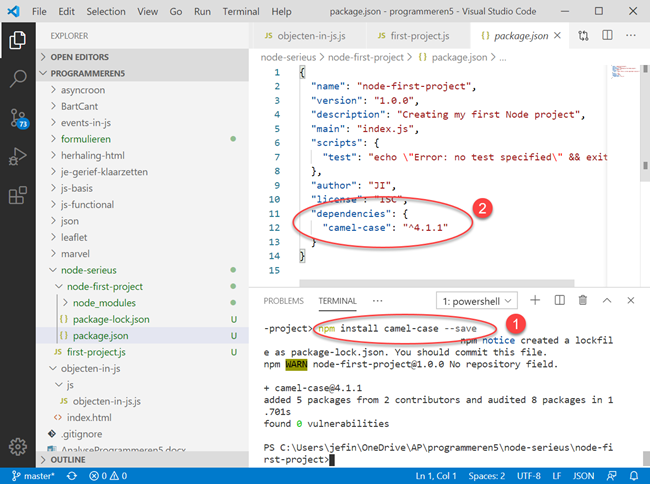650x484 pixels.
Task: Collapse the node-serieus folder
Action: (x=87, y=269)
